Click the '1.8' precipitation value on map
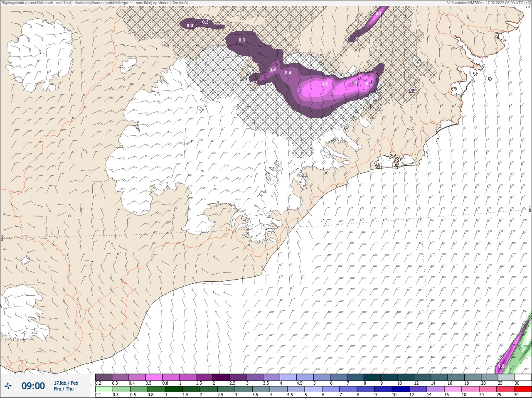The height and width of the screenshot is (398, 532). [x=501, y=366]
